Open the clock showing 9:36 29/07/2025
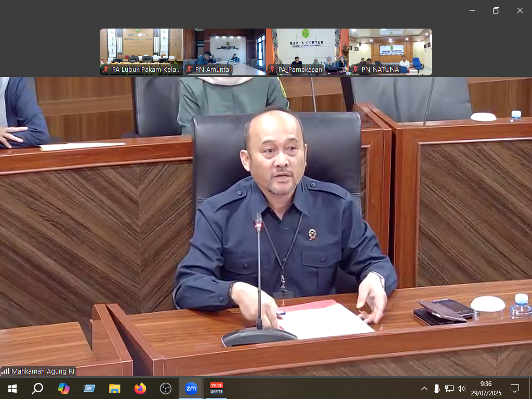This screenshot has height=399, width=532. click(486, 388)
